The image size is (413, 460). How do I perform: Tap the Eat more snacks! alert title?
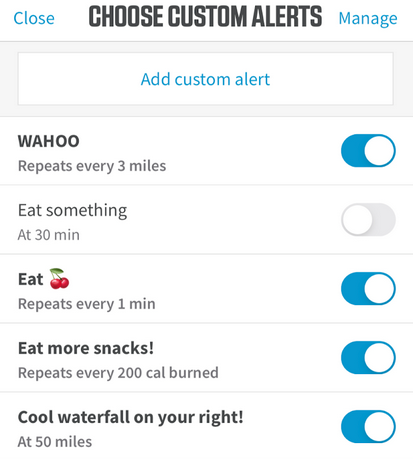point(86,348)
